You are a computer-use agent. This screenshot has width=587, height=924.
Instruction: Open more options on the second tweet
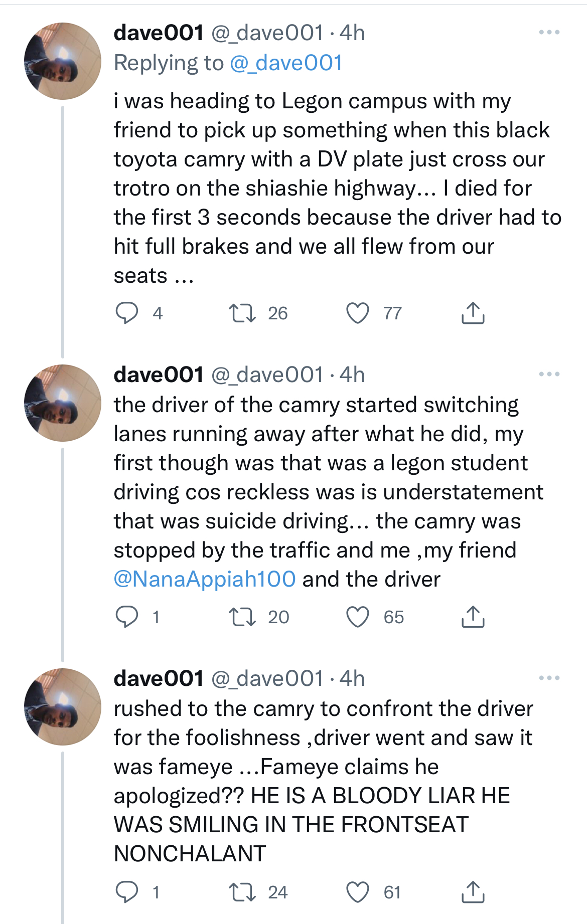click(549, 375)
